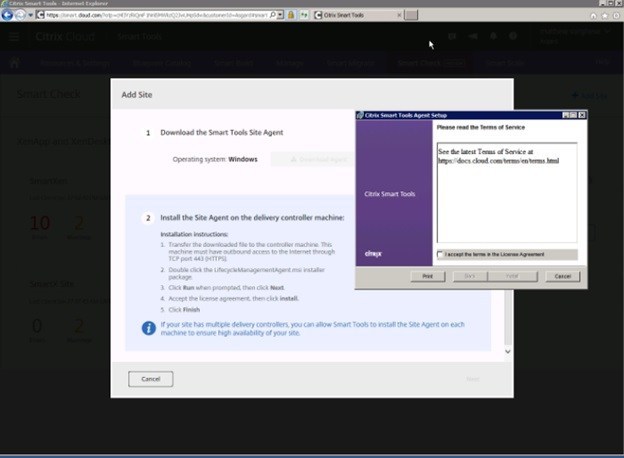Click Next in the Add Site dialog

(473, 379)
